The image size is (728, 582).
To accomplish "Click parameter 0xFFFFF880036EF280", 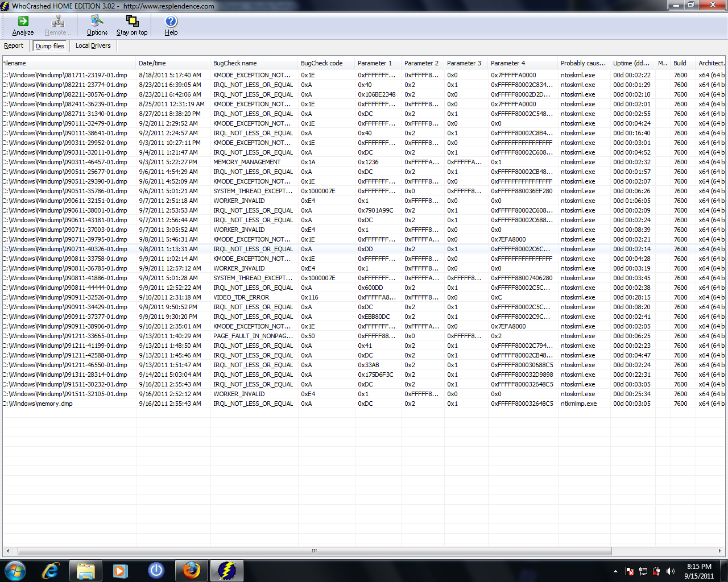I will pyautogui.click(x=522, y=191).
